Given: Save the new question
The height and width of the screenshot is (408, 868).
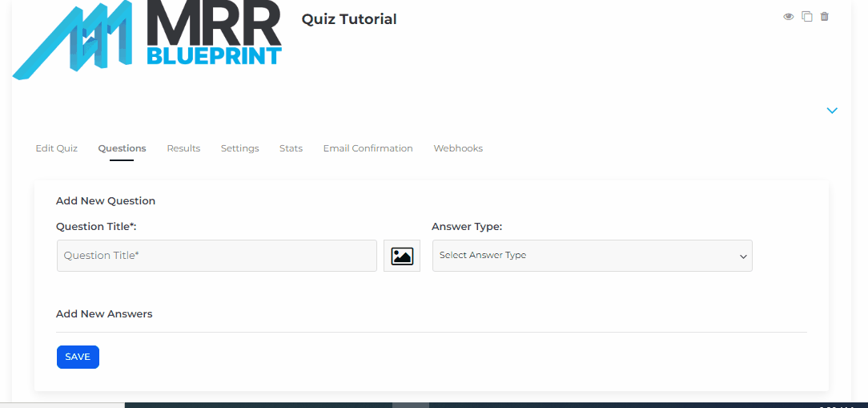Looking at the screenshot, I should tap(78, 357).
